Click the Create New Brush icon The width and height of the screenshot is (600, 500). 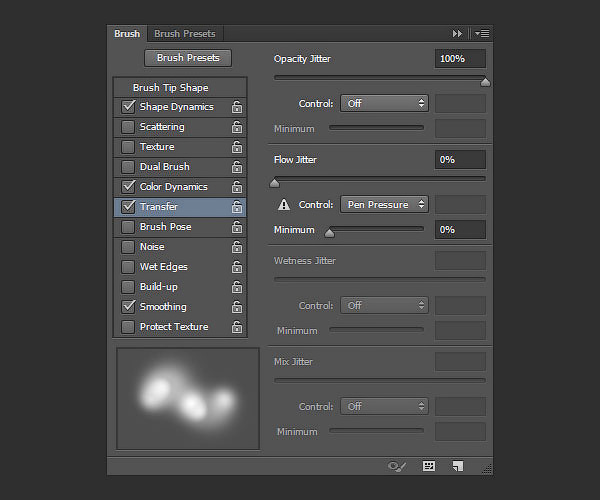[458, 466]
